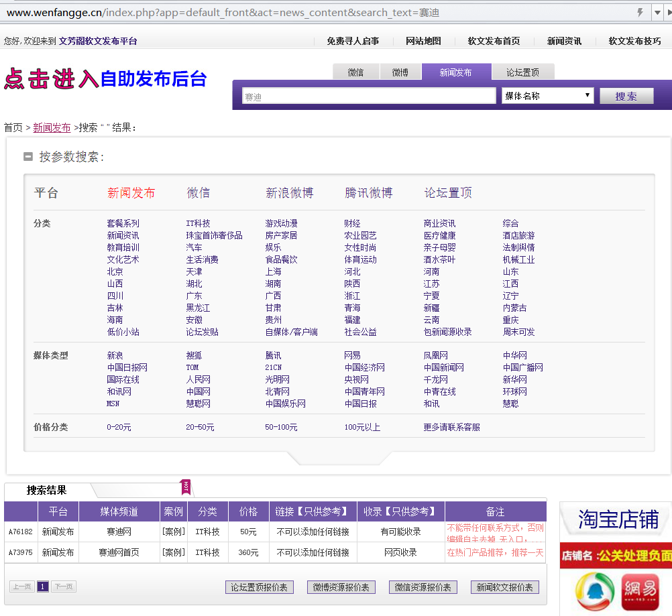Open the 媒体名称 search type dropdown
The image size is (672, 616).
tap(547, 96)
